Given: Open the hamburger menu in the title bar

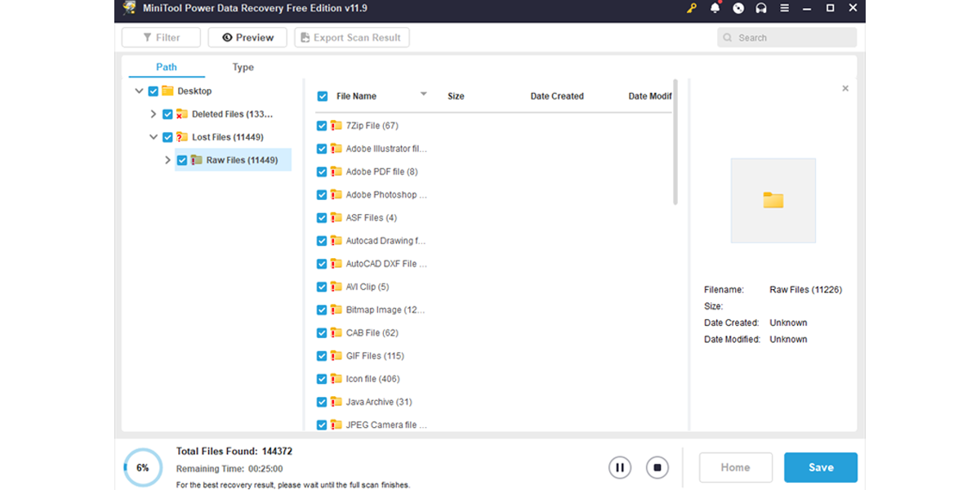Looking at the screenshot, I should click(x=784, y=7).
